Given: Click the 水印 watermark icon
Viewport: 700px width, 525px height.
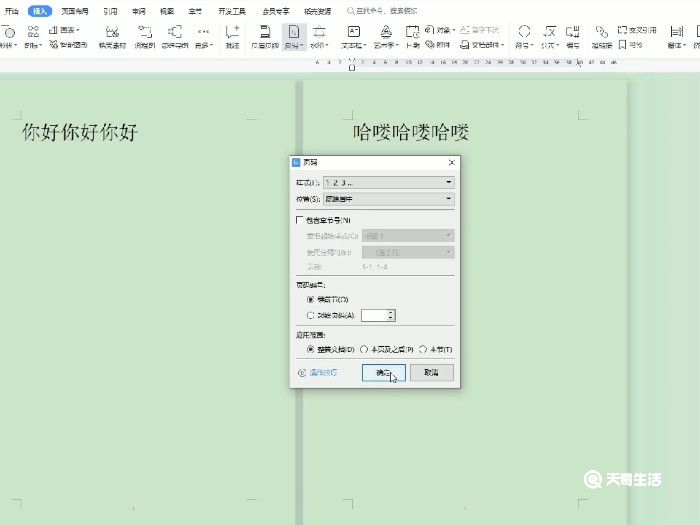Looking at the screenshot, I should pyautogui.click(x=319, y=32).
